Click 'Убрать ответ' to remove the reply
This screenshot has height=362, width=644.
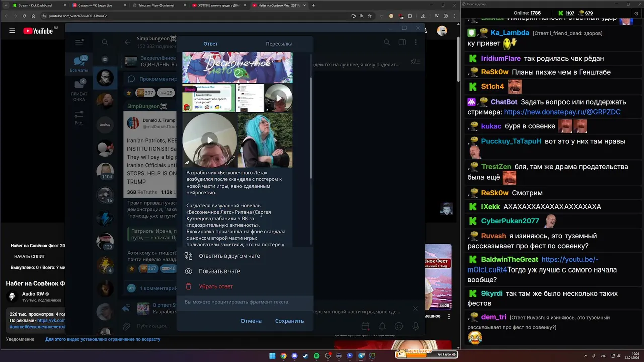click(216, 286)
